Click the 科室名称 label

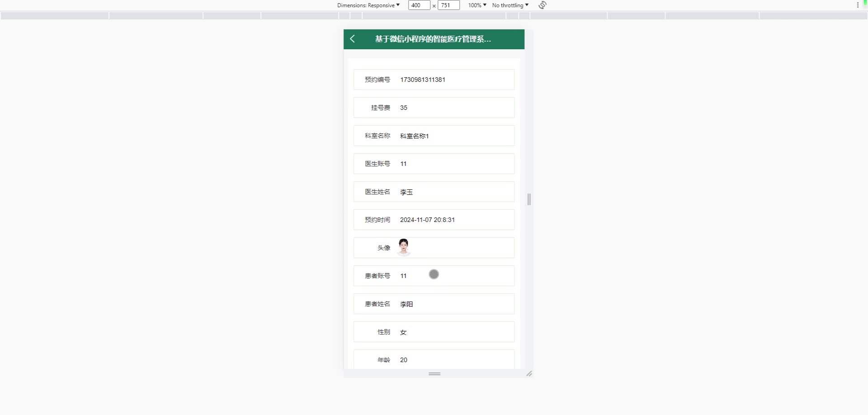(x=377, y=136)
